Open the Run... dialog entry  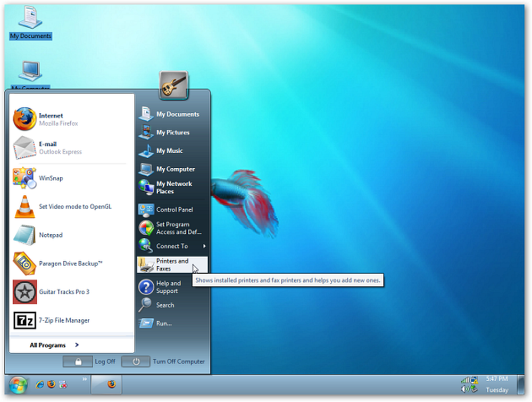coord(172,323)
